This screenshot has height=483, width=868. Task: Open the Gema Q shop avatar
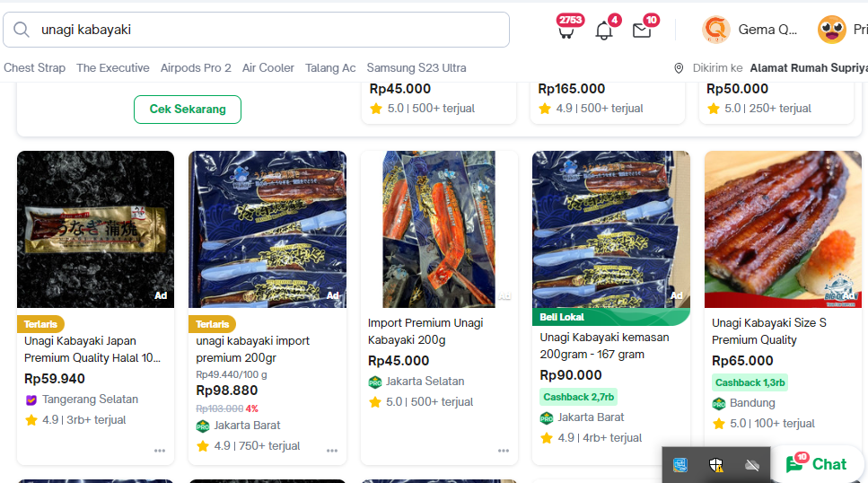716,30
